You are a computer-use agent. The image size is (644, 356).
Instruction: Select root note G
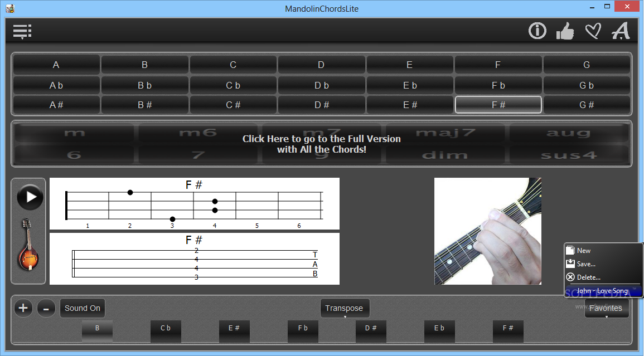pyautogui.click(x=587, y=65)
